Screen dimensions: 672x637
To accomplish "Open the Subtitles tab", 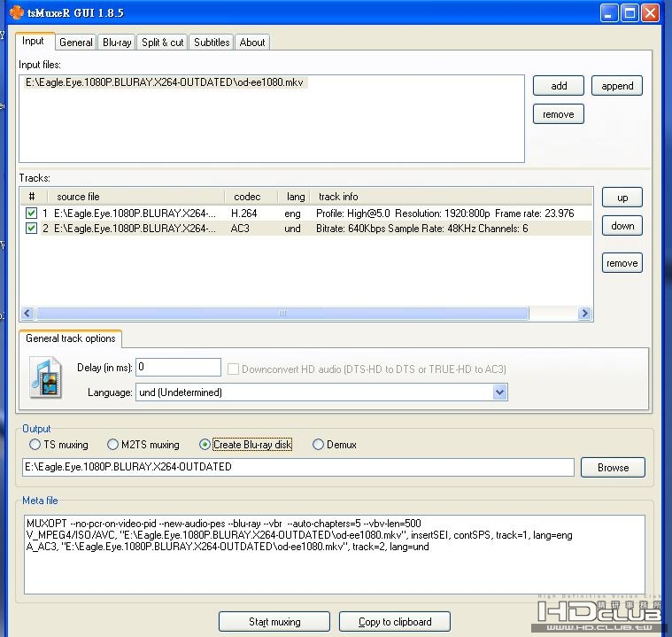I will pos(212,43).
